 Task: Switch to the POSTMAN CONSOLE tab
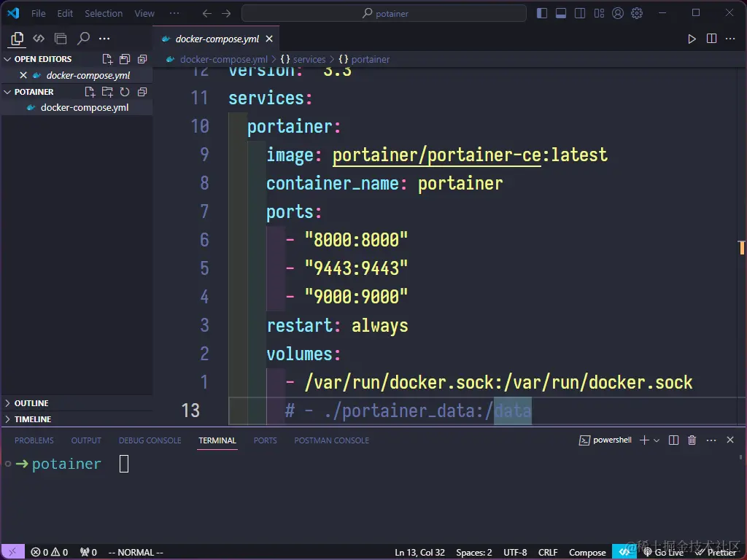coord(331,440)
